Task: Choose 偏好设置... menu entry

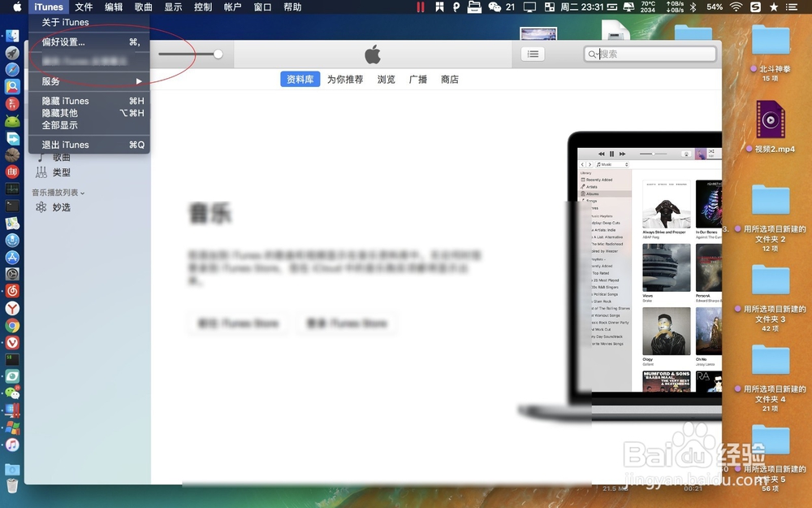Action: coord(89,42)
